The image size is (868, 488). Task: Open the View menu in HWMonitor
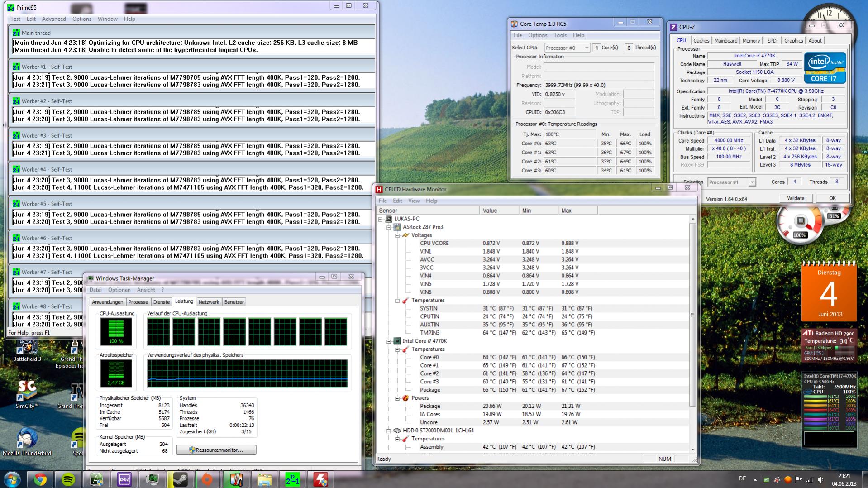[414, 201]
